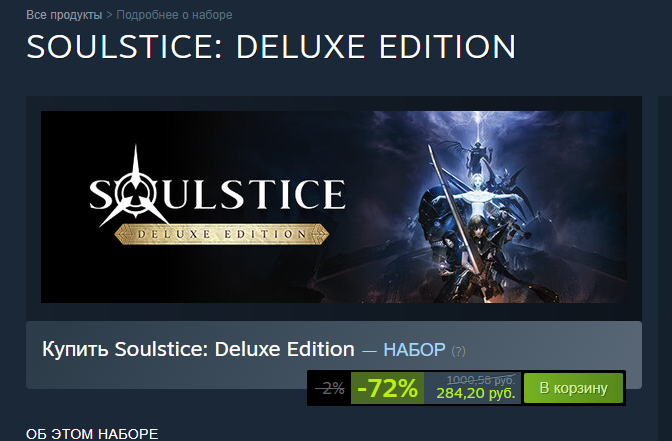Open Подробнее о наборе breadcrumb
Viewport: 672px width, 441px height.
[174, 15]
